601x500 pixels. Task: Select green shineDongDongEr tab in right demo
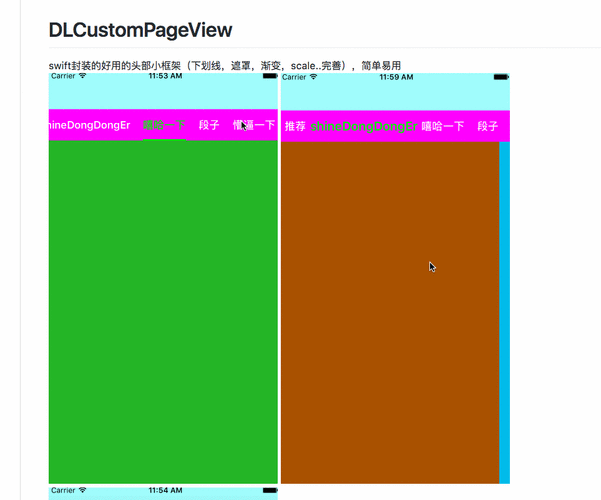point(364,127)
